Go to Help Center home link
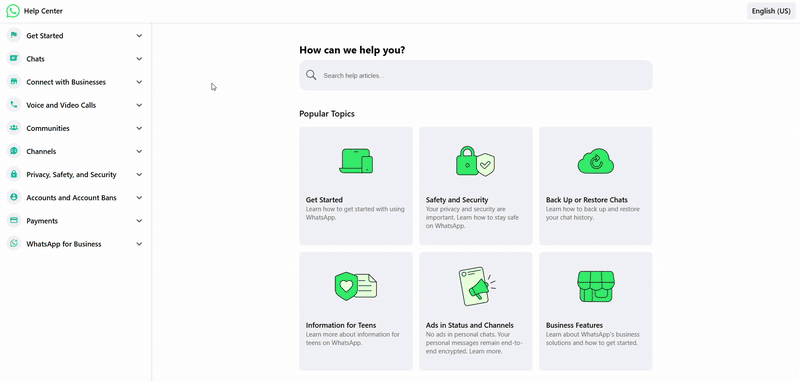The height and width of the screenshot is (382, 800). [43, 11]
